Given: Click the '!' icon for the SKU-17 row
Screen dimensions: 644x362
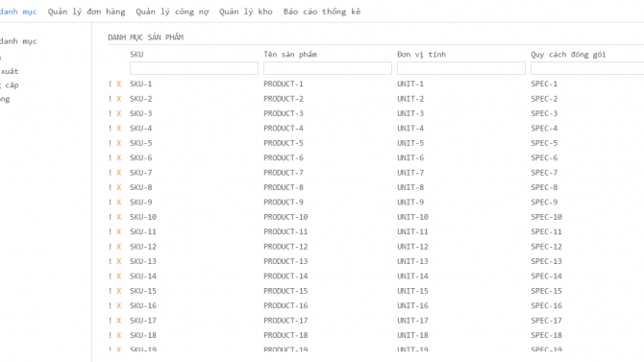Looking at the screenshot, I should pos(110,320).
